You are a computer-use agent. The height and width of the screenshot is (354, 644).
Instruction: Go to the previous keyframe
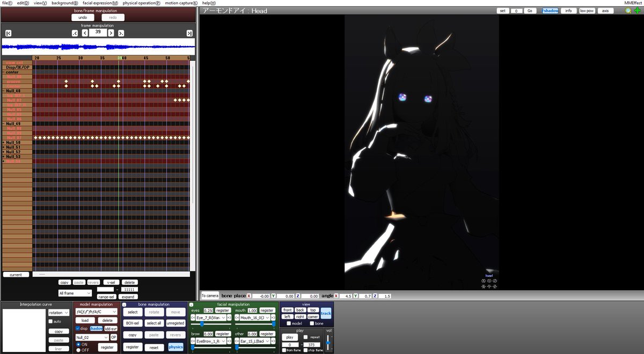[x=75, y=33]
